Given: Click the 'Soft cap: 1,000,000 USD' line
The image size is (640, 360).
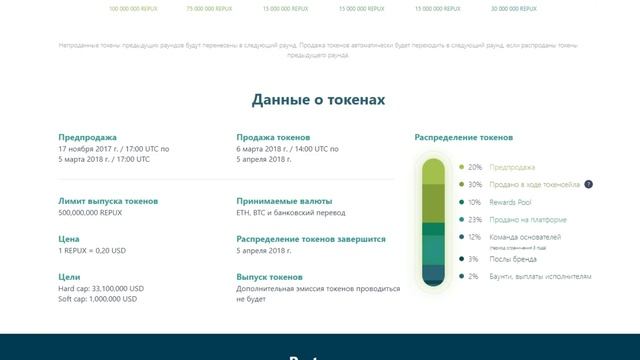Looking at the screenshot, I should click(x=98, y=299).
